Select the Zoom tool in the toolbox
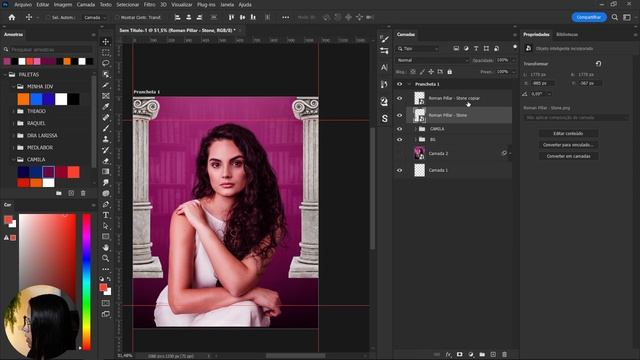640x360 pixels. tap(106, 258)
